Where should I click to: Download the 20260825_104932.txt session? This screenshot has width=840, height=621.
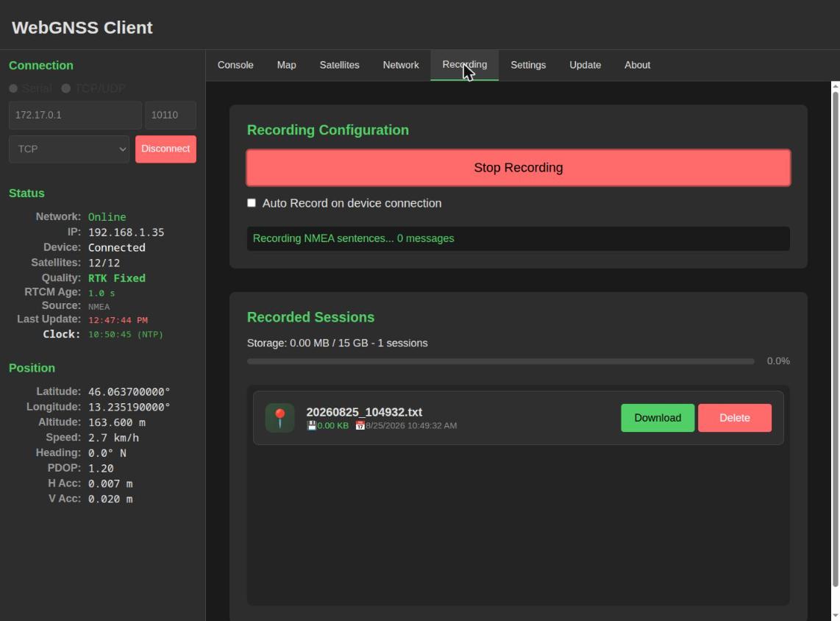pyautogui.click(x=658, y=418)
